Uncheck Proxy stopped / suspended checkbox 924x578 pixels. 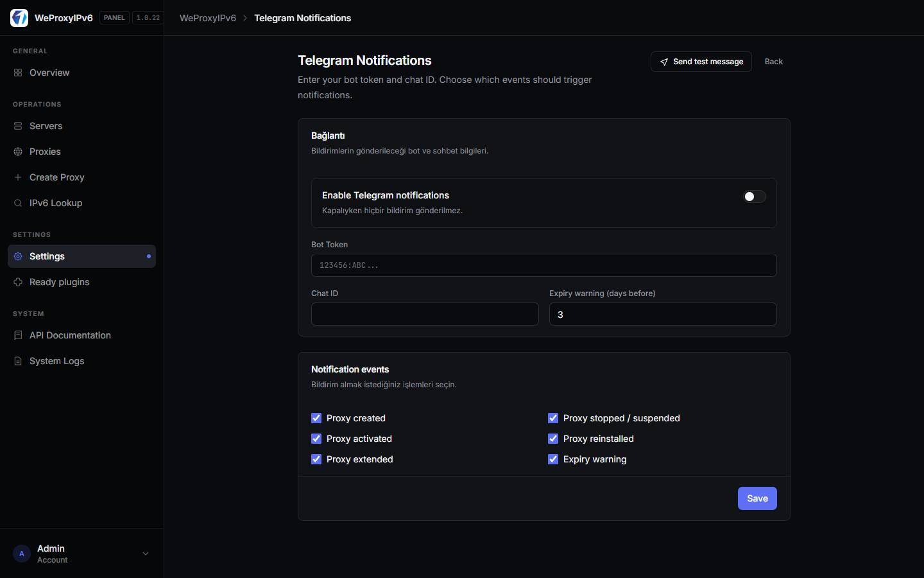[x=553, y=418]
